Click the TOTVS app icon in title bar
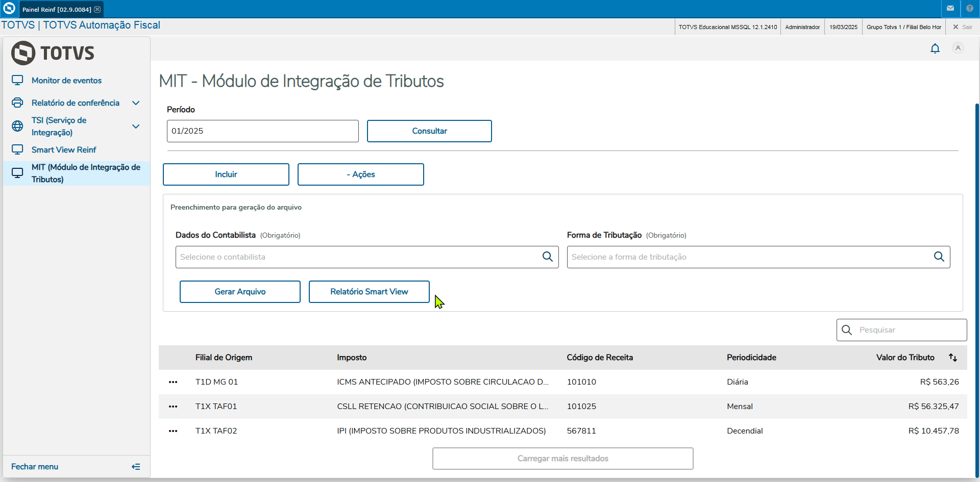Viewport: 980px width, 482px height. tap(9, 9)
